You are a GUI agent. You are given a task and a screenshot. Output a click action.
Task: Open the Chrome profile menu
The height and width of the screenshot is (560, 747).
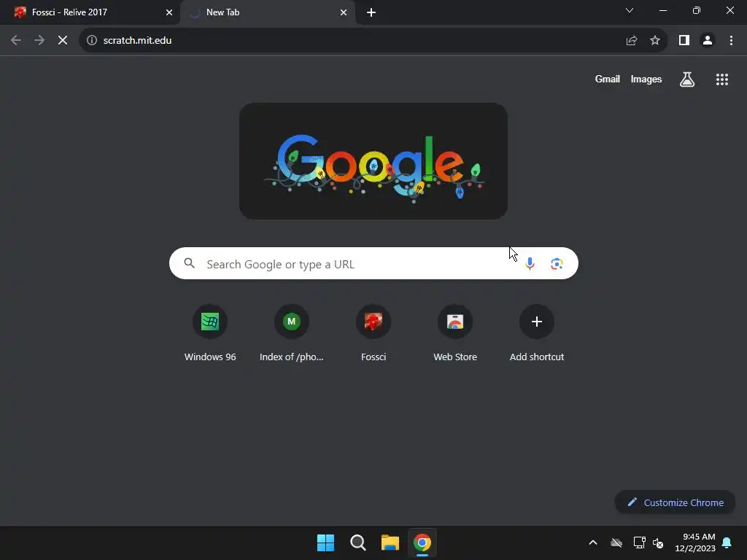click(708, 41)
